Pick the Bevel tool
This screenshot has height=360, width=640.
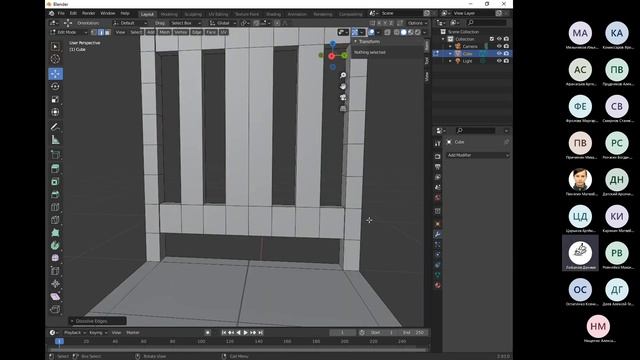pyautogui.click(x=56, y=194)
